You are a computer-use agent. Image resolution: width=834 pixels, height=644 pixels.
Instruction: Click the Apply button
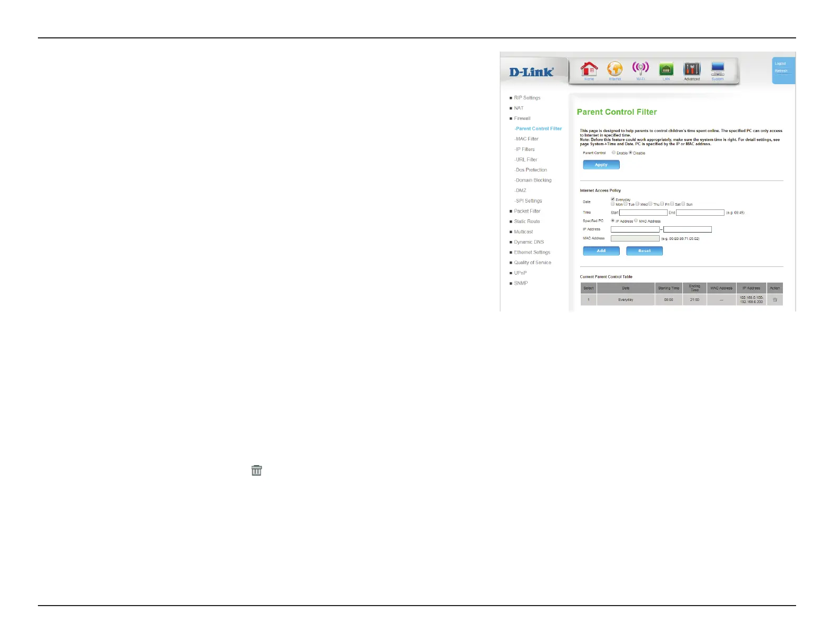pyautogui.click(x=601, y=165)
